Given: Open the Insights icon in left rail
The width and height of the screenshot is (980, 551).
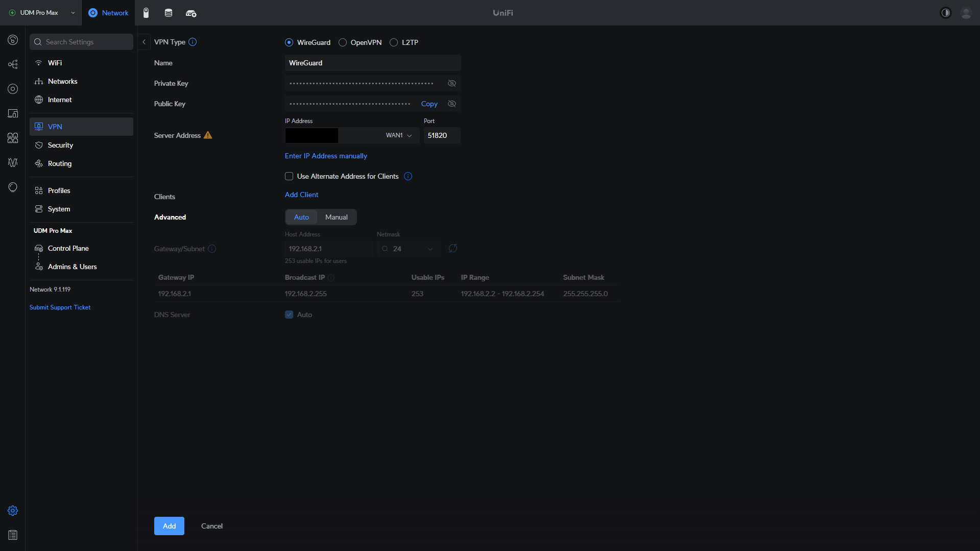Looking at the screenshot, I should [13, 162].
